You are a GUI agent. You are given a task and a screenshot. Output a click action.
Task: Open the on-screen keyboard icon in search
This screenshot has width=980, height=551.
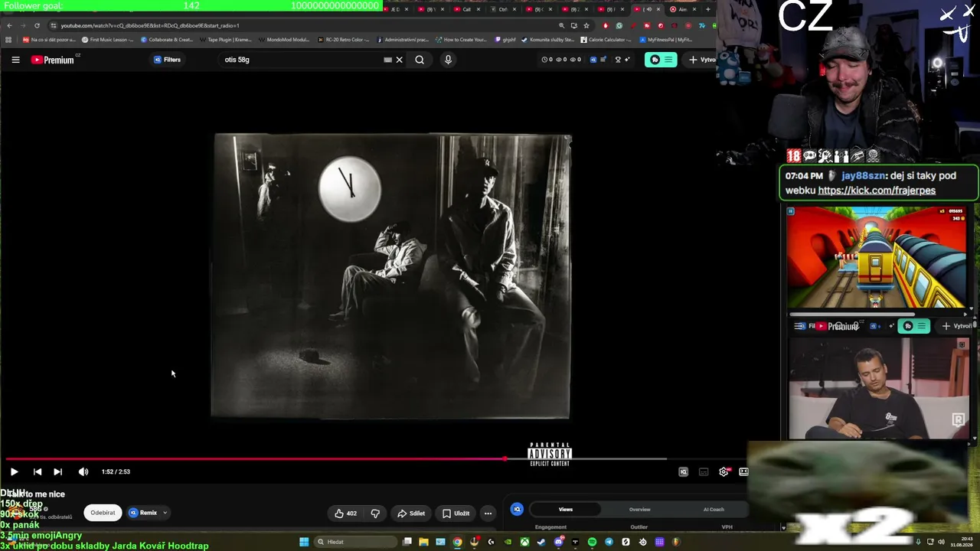[388, 60]
